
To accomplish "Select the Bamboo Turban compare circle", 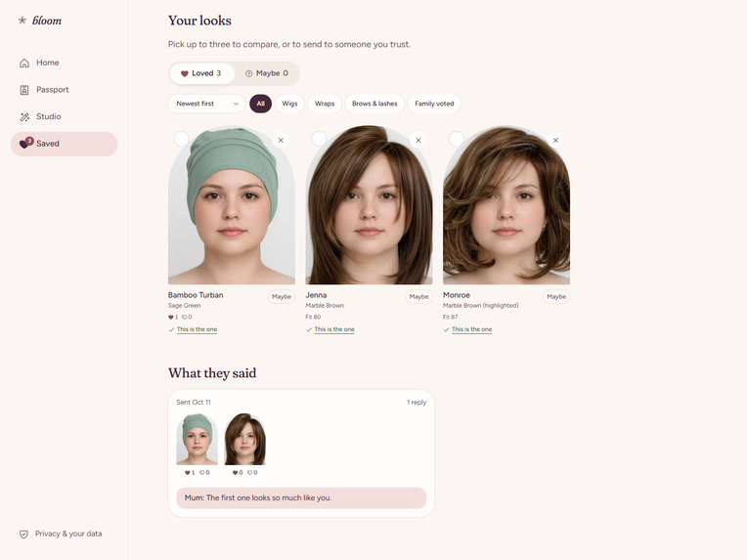I will pyautogui.click(x=181, y=139).
